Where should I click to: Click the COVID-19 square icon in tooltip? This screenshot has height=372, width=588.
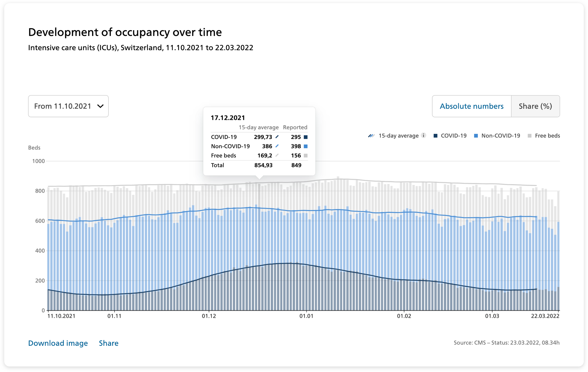(306, 137)
